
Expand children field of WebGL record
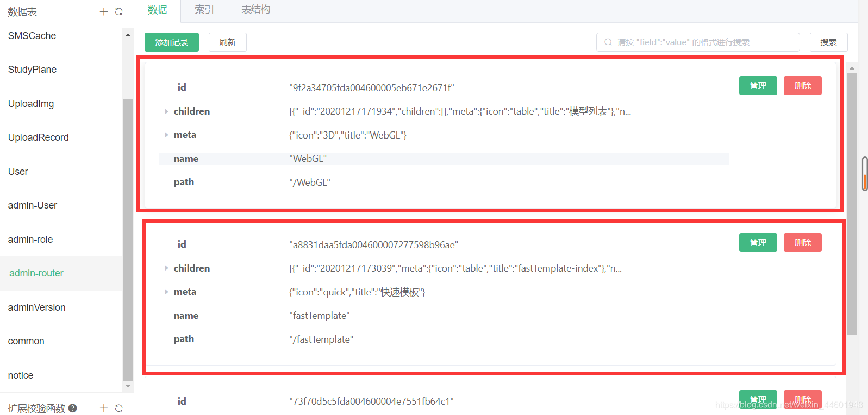click(166, 111)
